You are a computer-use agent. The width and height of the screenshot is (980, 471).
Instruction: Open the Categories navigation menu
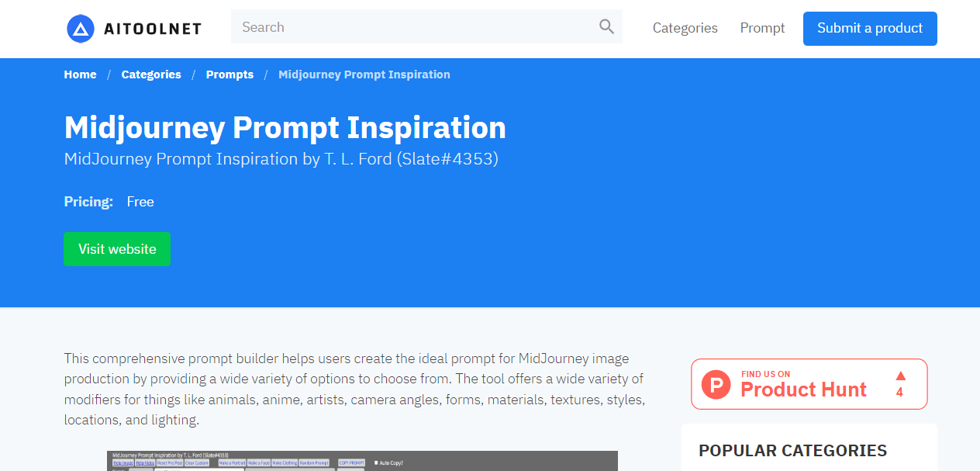pos(685,28)
